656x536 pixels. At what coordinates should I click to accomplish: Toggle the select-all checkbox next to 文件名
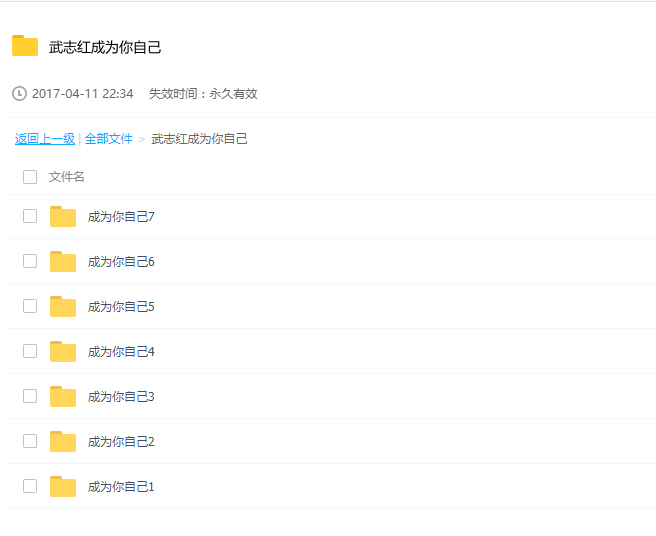click(x=30, y=177)
